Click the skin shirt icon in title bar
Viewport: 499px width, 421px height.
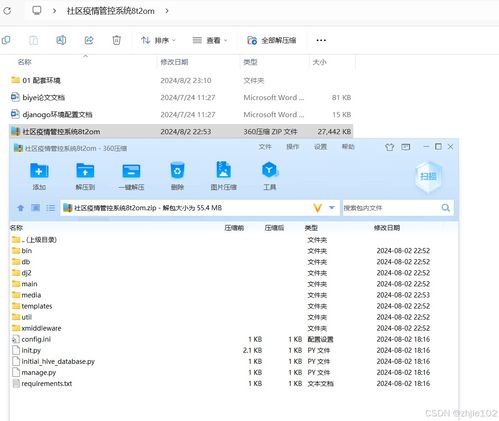389,147
